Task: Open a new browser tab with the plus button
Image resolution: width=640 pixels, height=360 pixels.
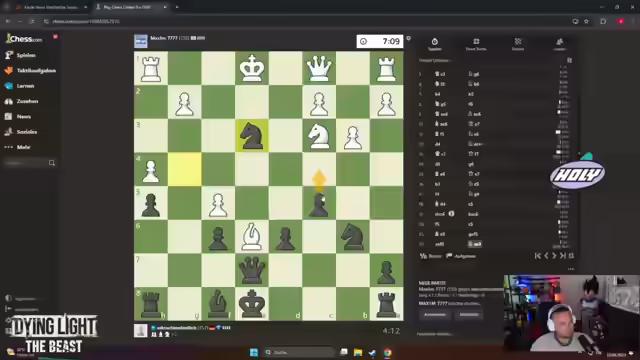Action: 177,7
